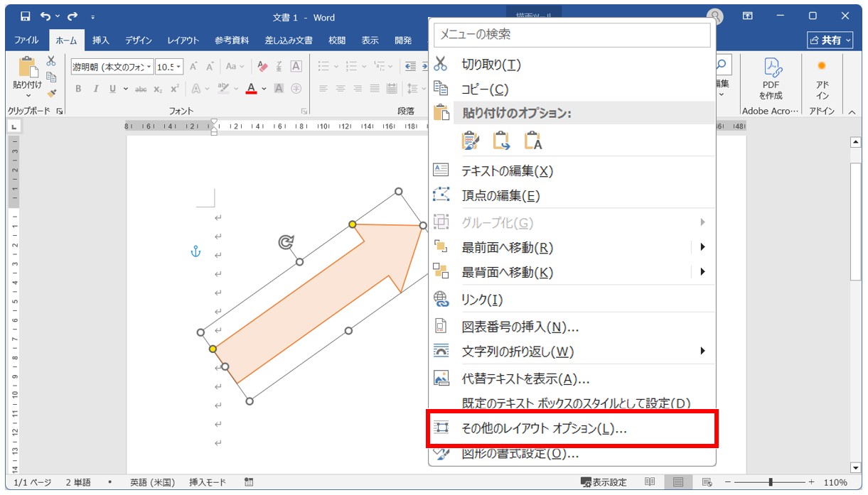Toggle Print Layout view in status bar
868x495 pixels.
coord(678,482)
